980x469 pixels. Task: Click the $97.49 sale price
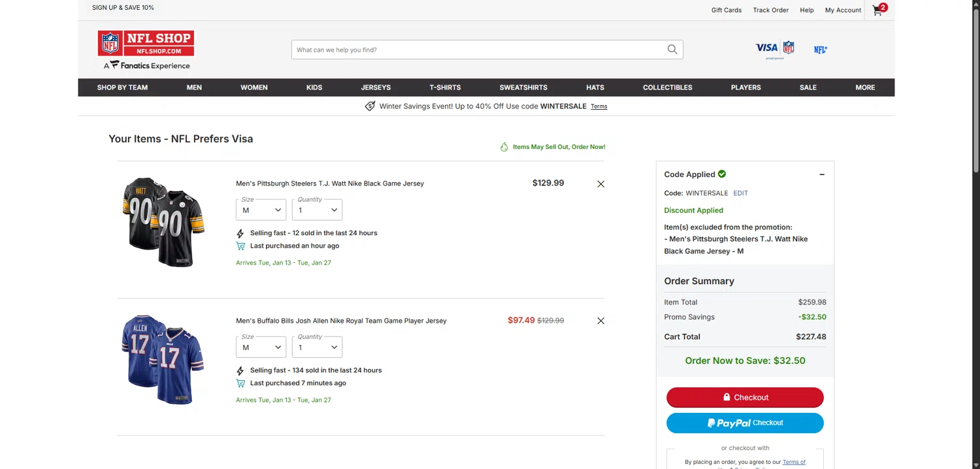[x=521, y=320]
